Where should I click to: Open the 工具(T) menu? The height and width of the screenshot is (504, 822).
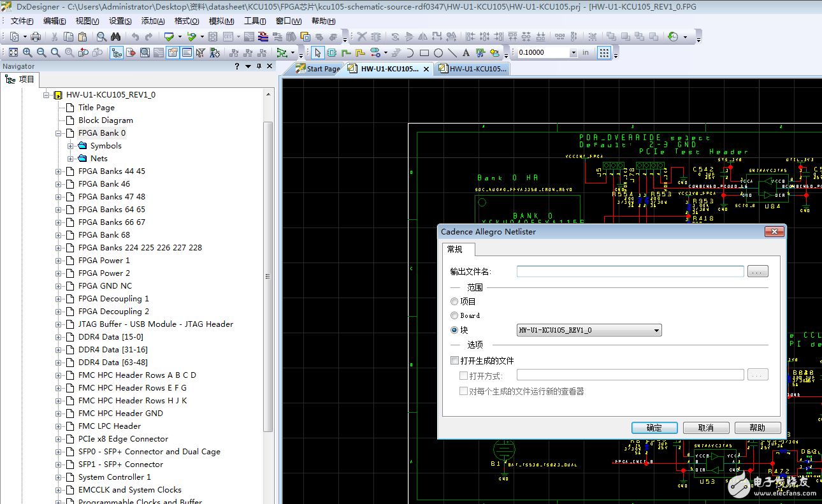click(255, 21)
